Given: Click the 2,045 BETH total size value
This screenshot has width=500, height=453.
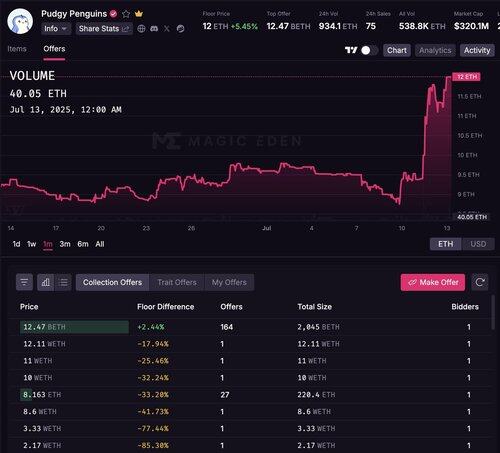Looking at the screenshot, I should click(318, 327).
